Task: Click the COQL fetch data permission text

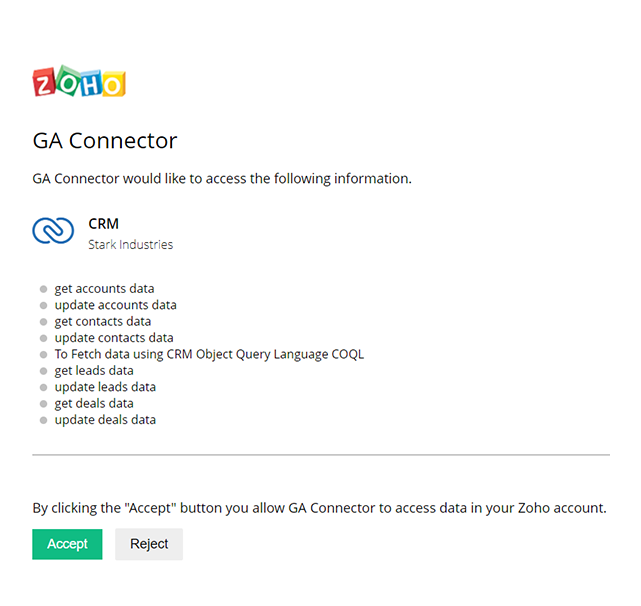Action: [x=209, y=354]
